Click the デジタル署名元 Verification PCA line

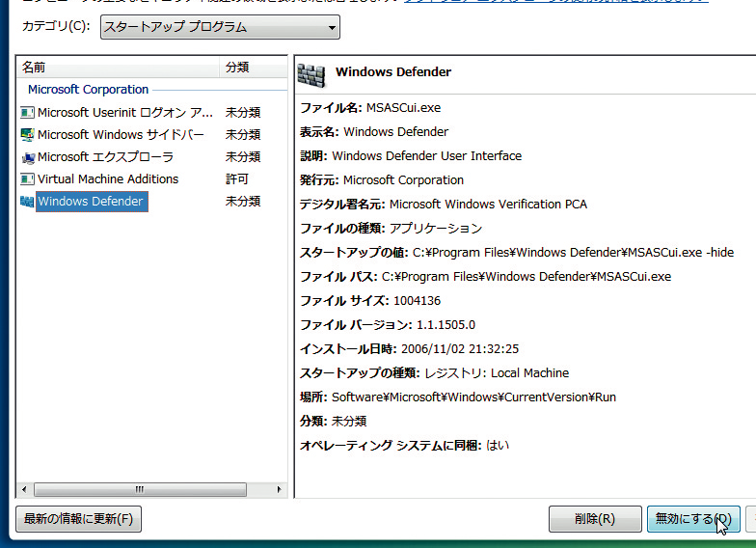[x=444, y=205]
